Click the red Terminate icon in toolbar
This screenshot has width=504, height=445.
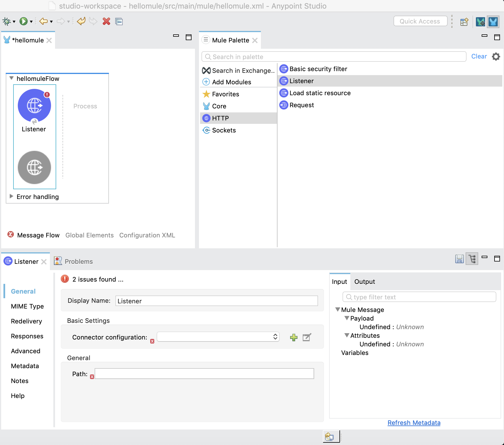pos(106,21)
